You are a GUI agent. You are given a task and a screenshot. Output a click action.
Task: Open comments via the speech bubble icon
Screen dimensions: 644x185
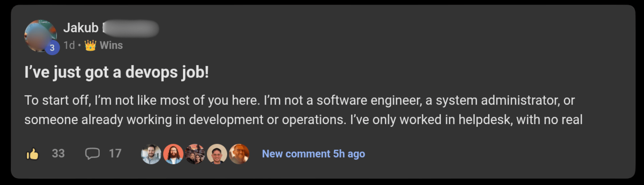[93, 154]
